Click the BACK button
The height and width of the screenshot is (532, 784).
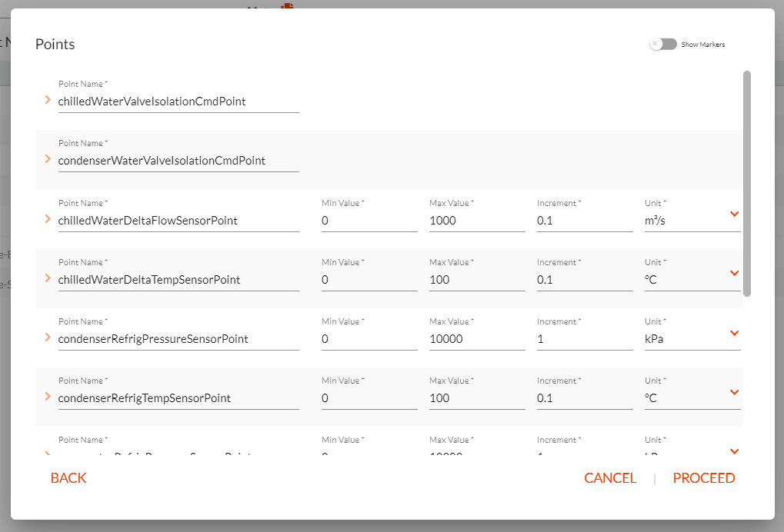68,478
